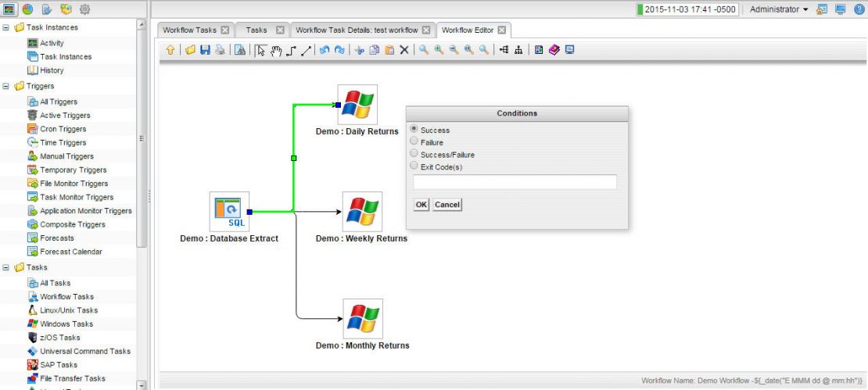Click the zoom out magnifier with minus
The width and height of the screenshot is (868, 390).
(454, 50)
